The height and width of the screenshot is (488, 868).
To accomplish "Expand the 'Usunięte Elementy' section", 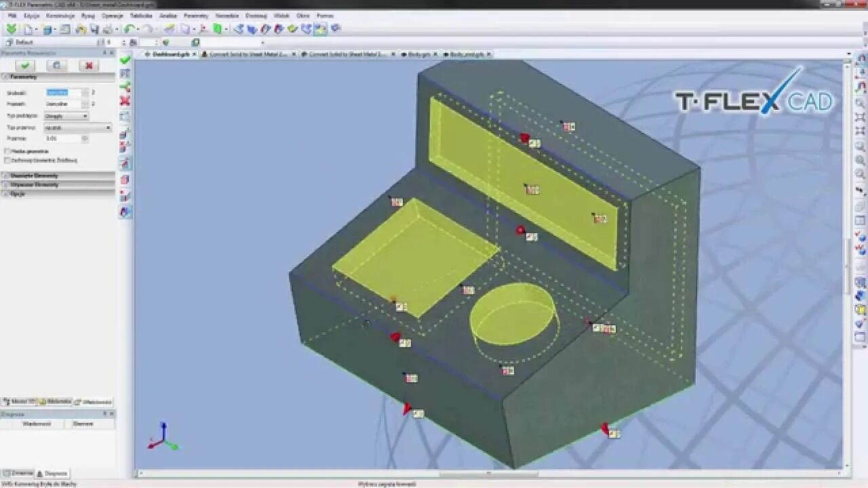I will [31, 175].
